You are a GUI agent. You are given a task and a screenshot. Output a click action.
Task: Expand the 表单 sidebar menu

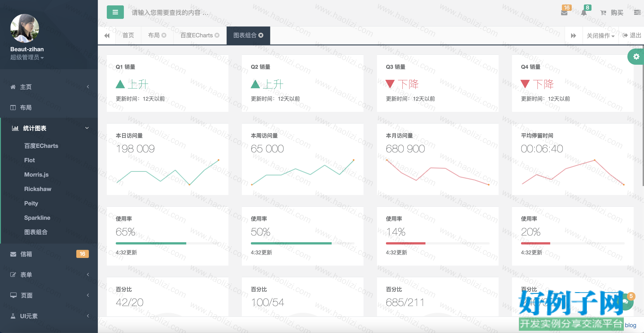coord(49,275)
